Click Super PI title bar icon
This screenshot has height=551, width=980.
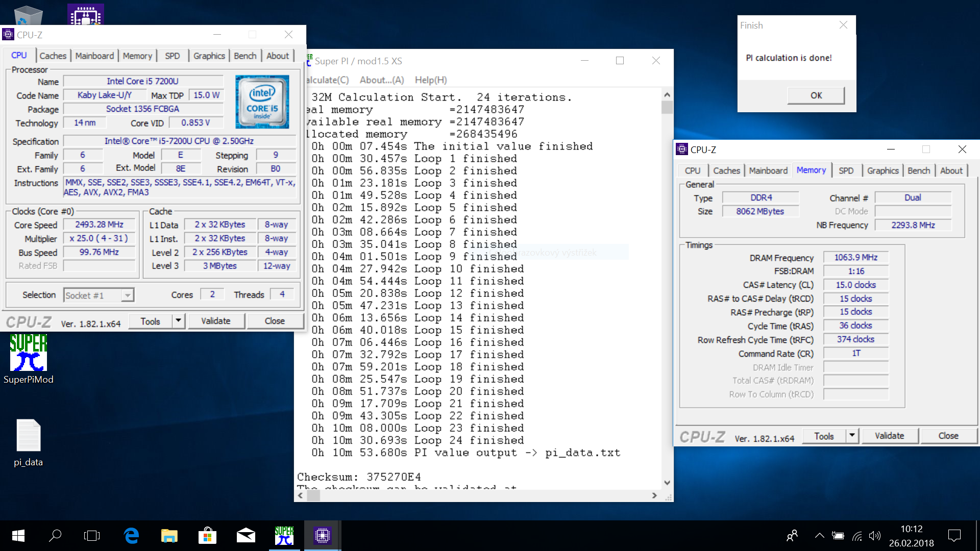[x=309, y=61]
